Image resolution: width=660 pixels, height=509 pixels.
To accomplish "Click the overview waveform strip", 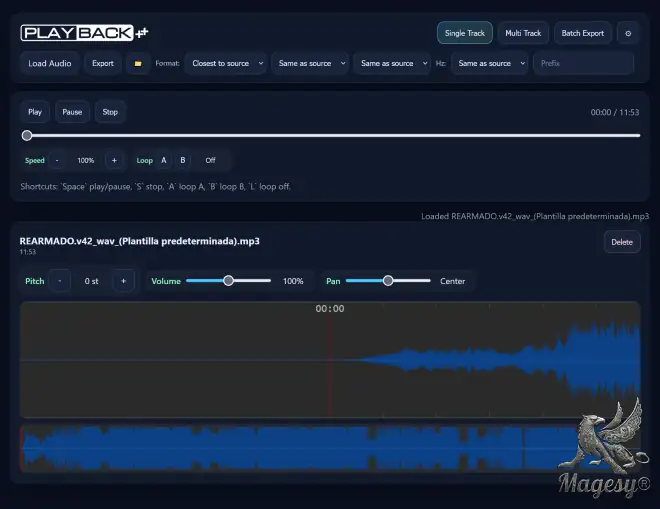I will tap(330, 448).
